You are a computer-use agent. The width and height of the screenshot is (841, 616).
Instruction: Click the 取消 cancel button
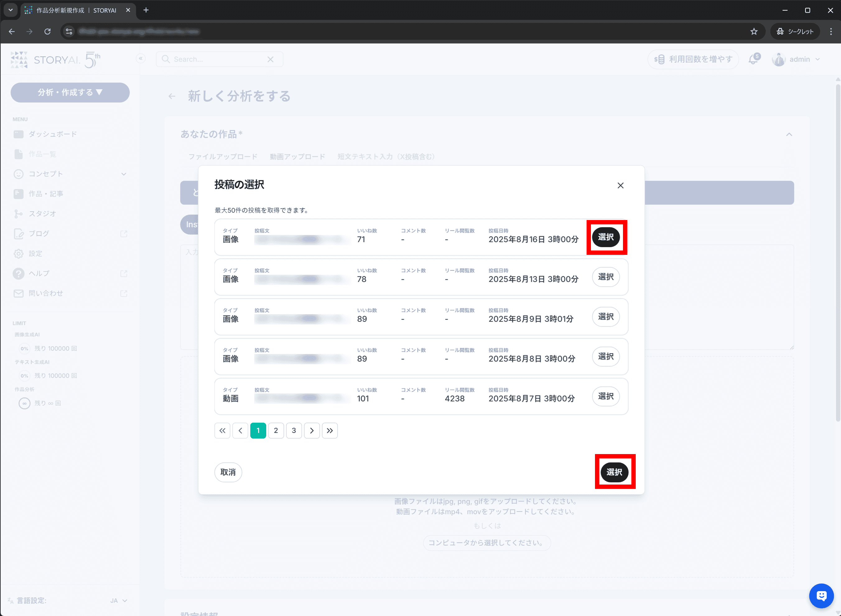point(228,472)
